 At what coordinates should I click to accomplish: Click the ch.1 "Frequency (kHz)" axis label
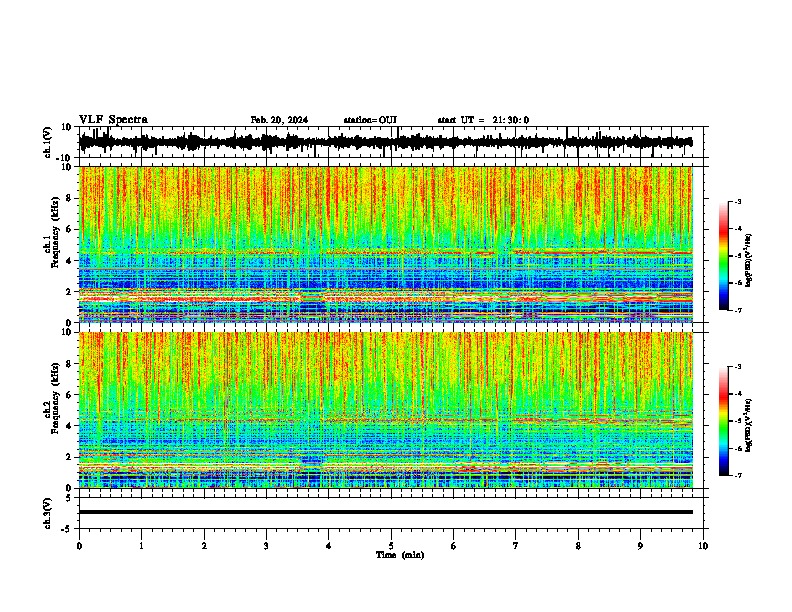coord(55,232)
